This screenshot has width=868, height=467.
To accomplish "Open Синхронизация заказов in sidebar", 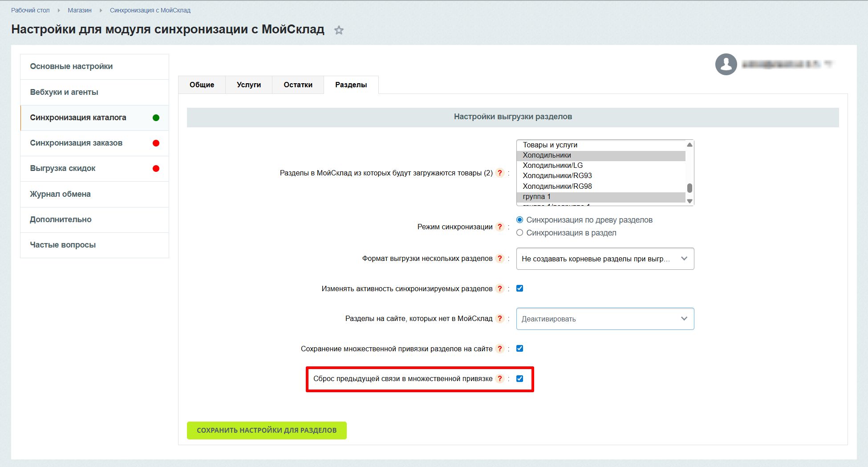I will coord(94,143).
